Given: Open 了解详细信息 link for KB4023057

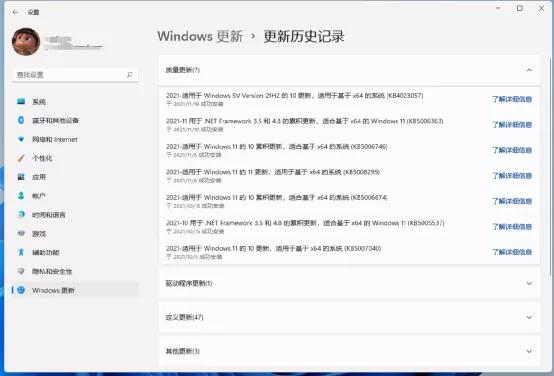Looking at the screenshot, I should 512,99.
